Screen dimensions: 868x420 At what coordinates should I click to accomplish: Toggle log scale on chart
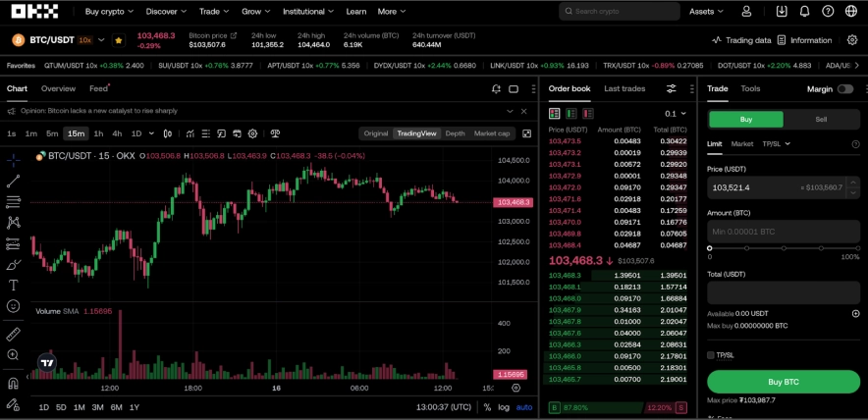coord(504,407)
